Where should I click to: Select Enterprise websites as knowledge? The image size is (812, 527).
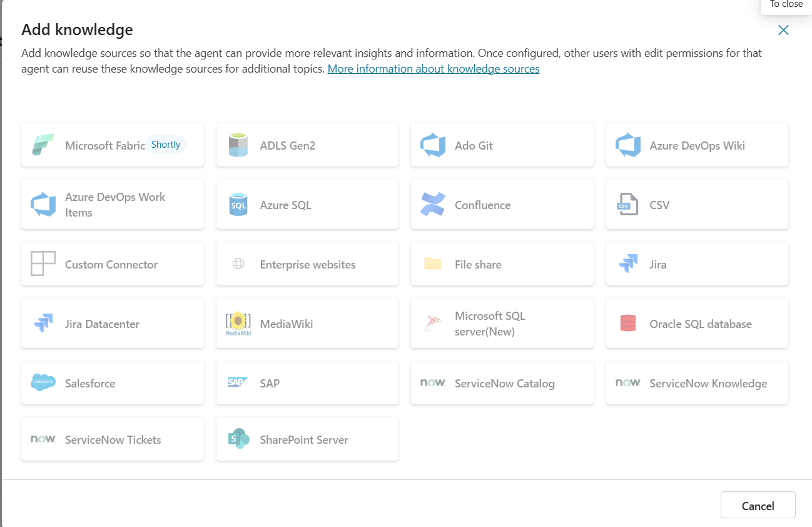pyautogui.click(x=307, y=263)
